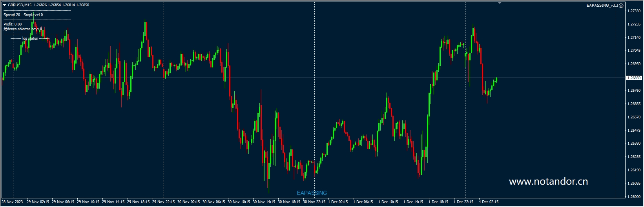Click the GBPUSD,M15 symbol title text
The width and height of the screenshot is (644, 207).
tap(20, 5)
